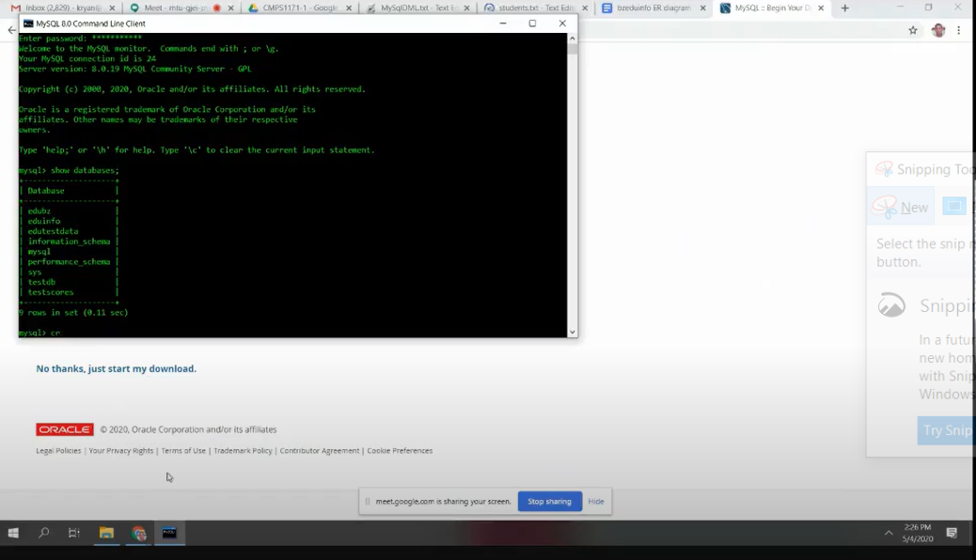Open the bzeduinfo ER diagram tab
Screen dimensions: 976x560
pyautogui.click(x=652, y=8)
